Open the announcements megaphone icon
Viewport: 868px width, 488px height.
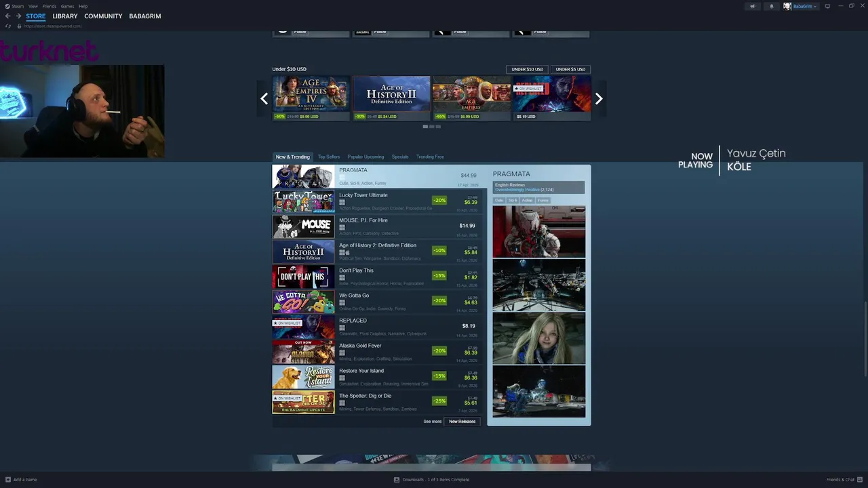[752, 6]
